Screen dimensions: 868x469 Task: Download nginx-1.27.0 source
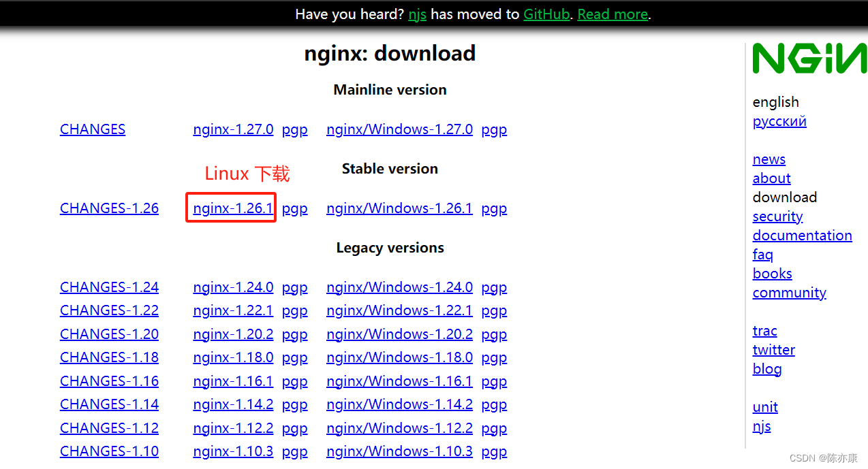click(x=233, y=129)
